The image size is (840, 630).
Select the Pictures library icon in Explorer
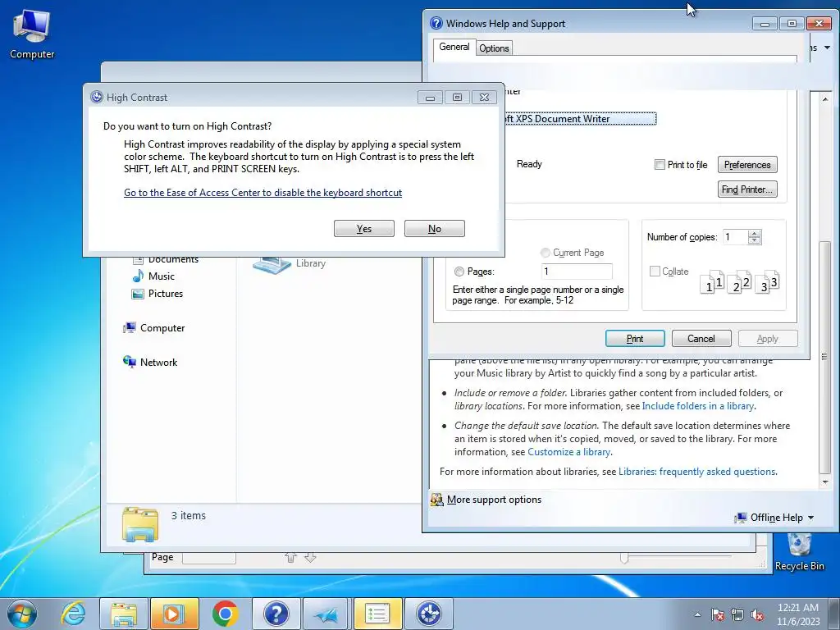pos(138,294)
